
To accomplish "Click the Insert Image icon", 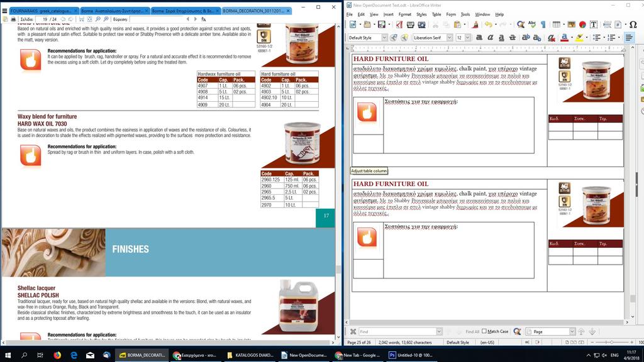I will click(x=571, y=25).
